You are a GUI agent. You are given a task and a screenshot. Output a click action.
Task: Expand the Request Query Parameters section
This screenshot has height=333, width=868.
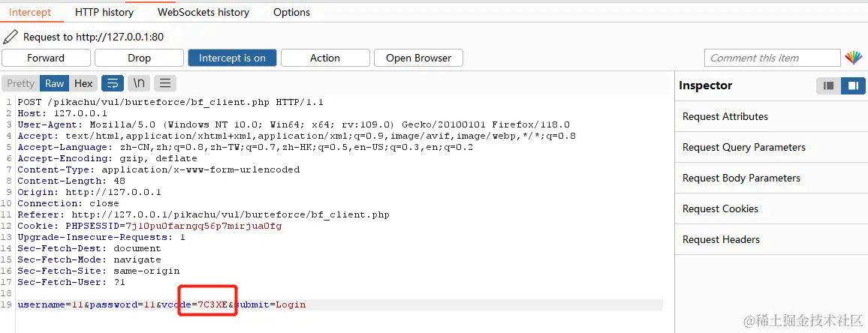tap(743, 147)
